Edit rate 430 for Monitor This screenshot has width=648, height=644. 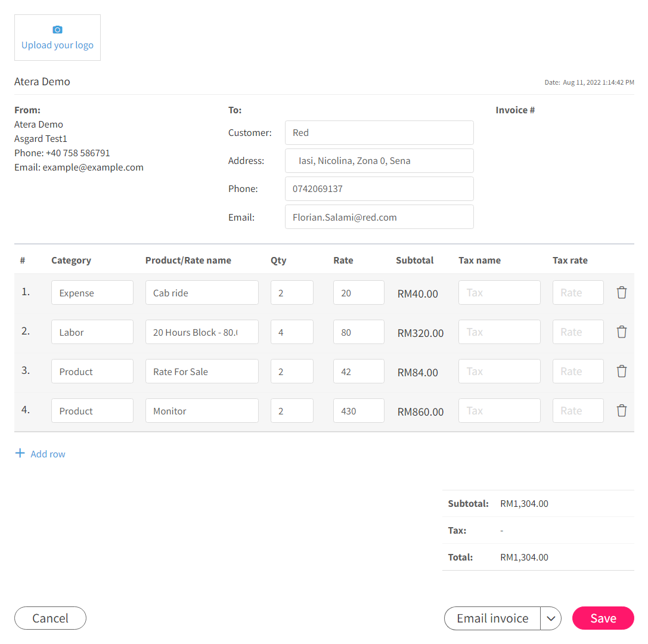tap(359, 410)
